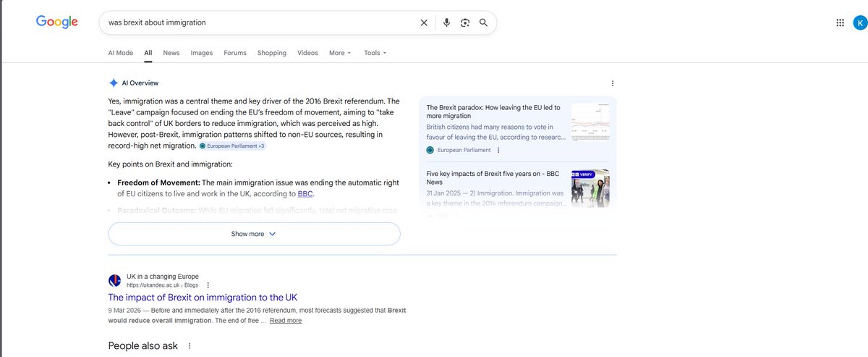Image resolution: width=868 pixels, height=357 pixels.
Task: Open European Parliament source card options menu
Action: click(498, 150)
